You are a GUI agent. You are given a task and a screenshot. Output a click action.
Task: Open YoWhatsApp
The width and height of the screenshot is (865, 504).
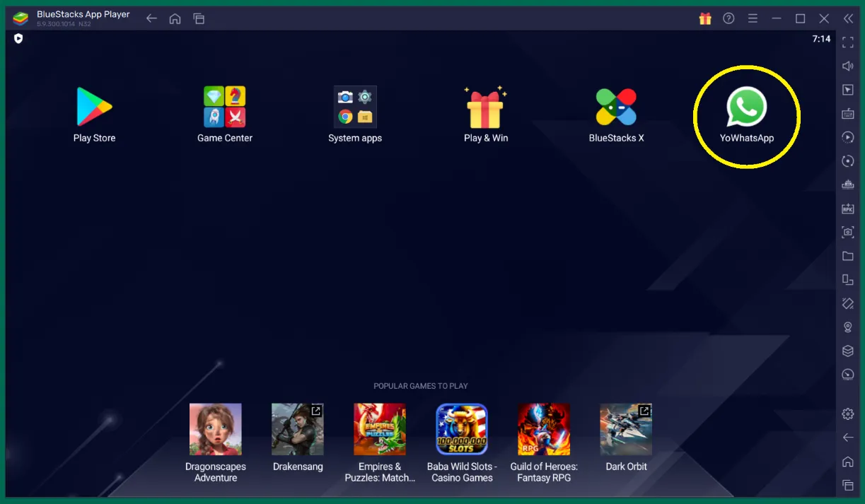tap(746, 107)
